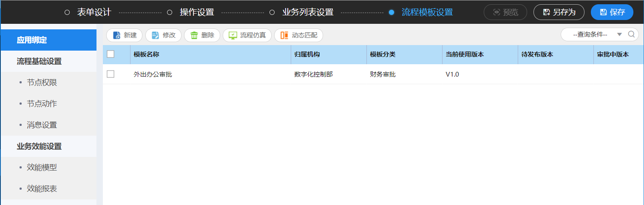Select the 流程模板设置 step
Screen dimensions: 644x205
tap(427, 12)
